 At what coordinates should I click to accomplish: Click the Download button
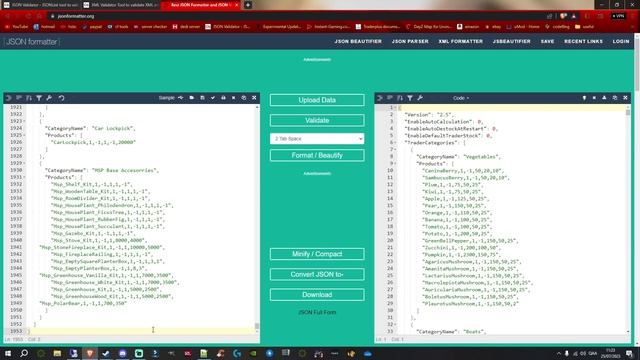(x=317, y=295)
